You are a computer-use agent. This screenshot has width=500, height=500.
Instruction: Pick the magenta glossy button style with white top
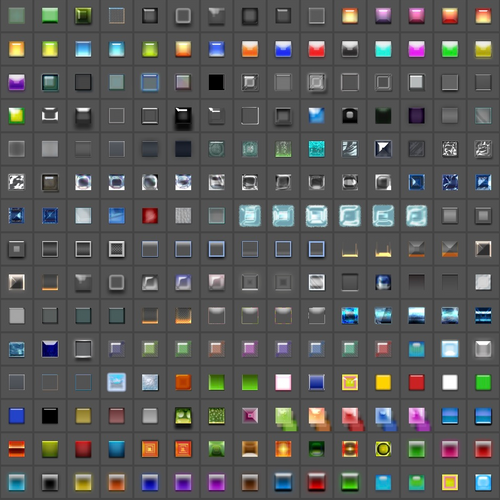tap(416, 49)
